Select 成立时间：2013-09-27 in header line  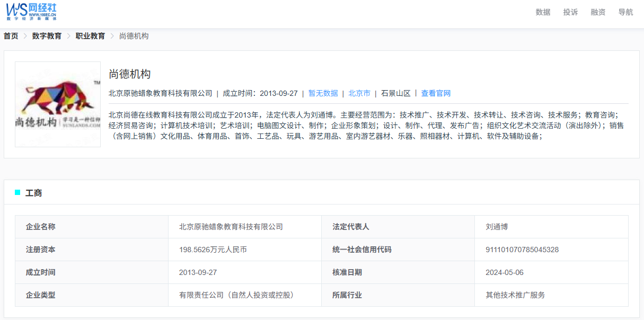pyautogui.click(x=260, y=93)
